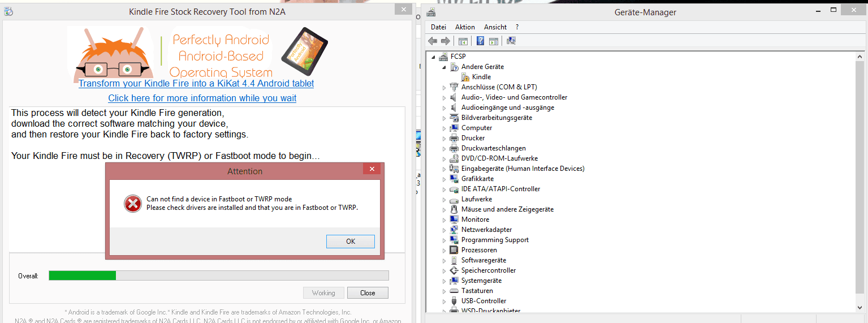
Task: Click the Anschlüsse (COM & LPT) port icon
Action: point(454,87)
